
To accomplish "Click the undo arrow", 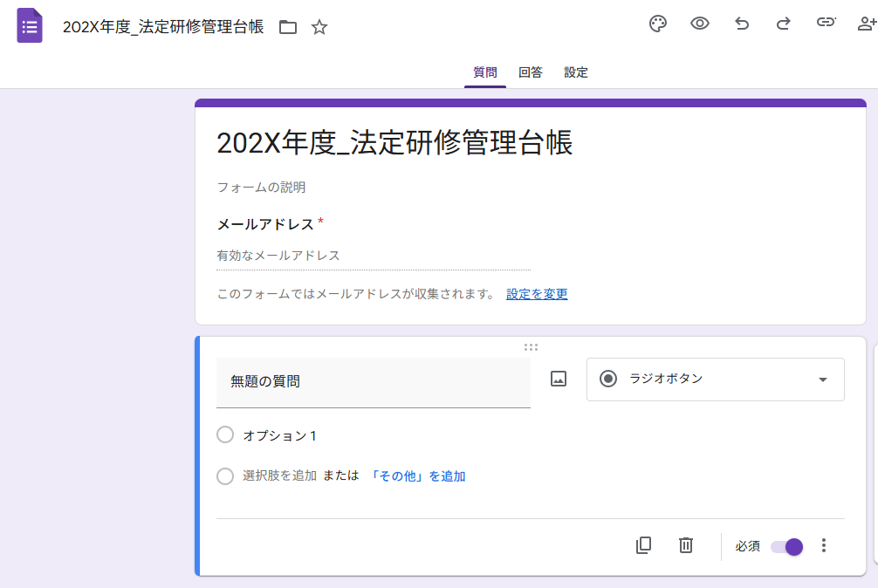I will (x=742, y=24).
